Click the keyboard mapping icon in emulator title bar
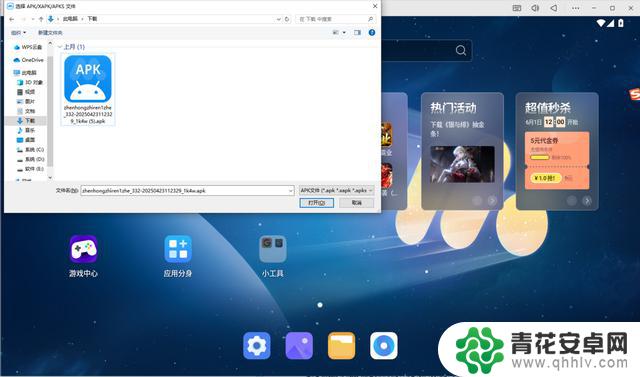 coord(517,8)
